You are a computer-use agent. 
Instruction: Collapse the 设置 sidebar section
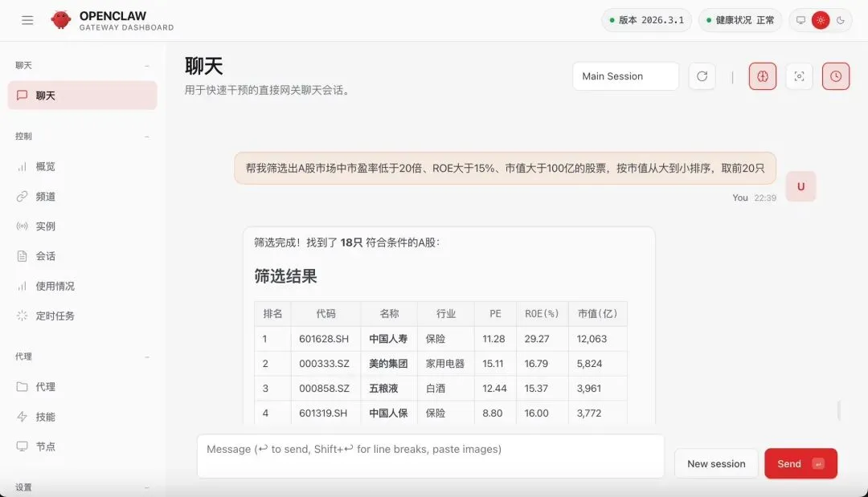click(147, 487)
